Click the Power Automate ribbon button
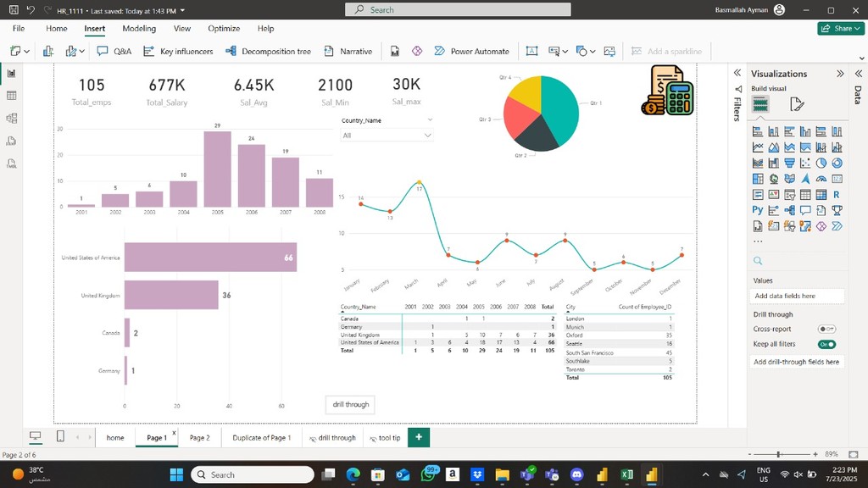868x488 pixels. click(x=471, y=51)
